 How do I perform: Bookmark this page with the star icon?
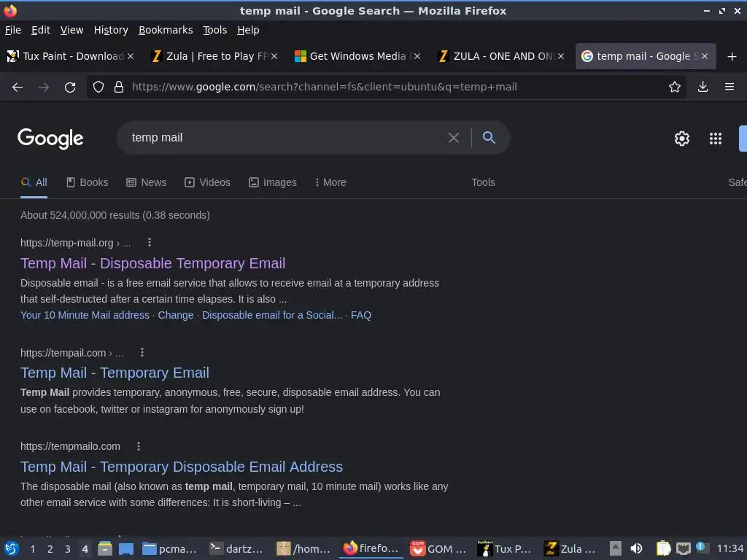click(675, 87)
